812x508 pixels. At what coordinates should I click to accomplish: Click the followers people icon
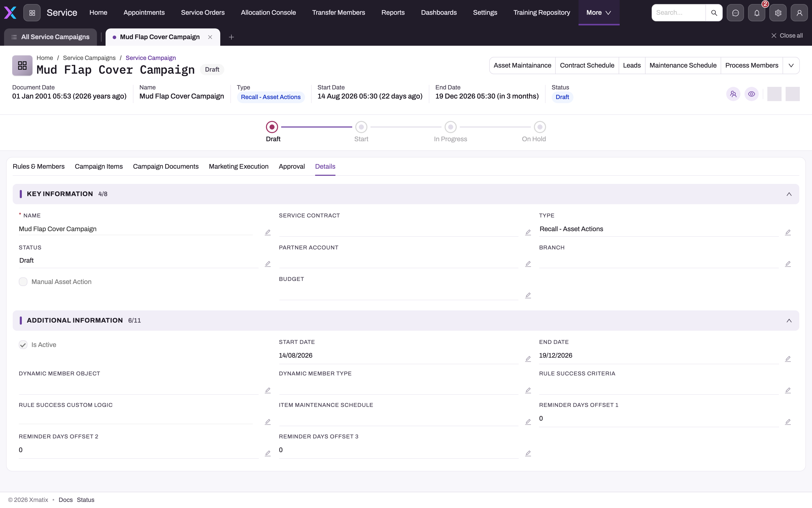[x=733, y=94]
